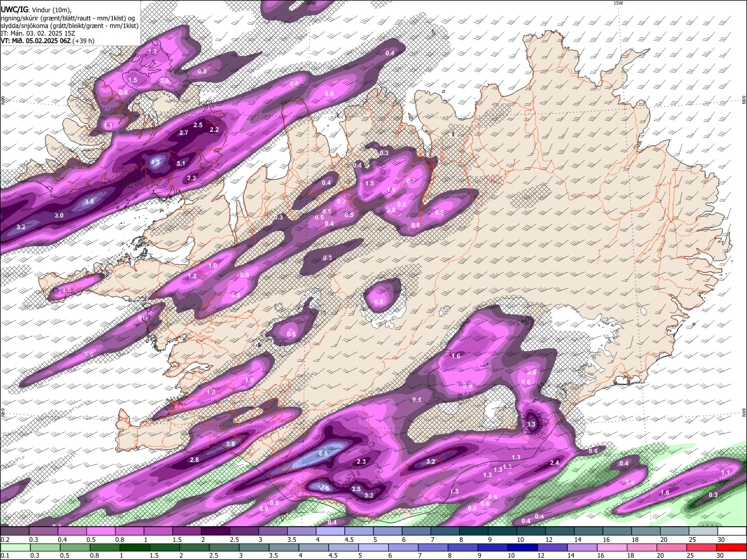Click the '3.0' precipitation value on map

click(x=59, y=215)
